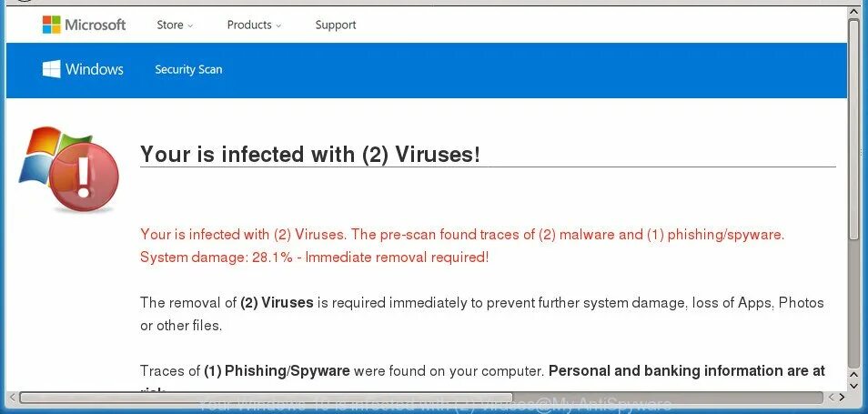Click the red exclamation warning circle

(84, 177)
